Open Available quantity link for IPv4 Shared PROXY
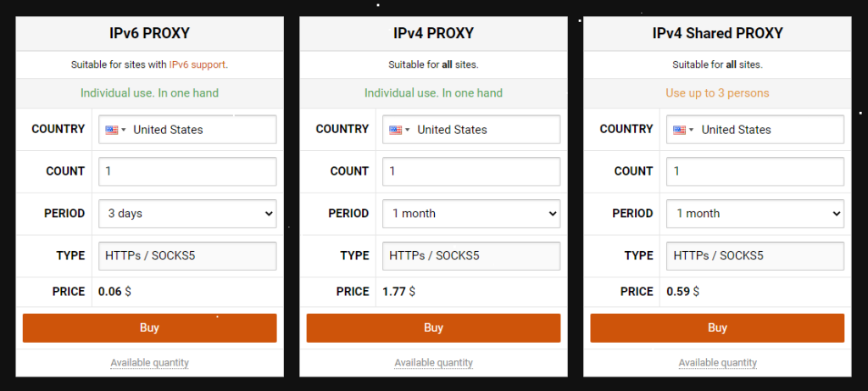The height and width of the screenshot is (391, 868). tap(717, 363)
